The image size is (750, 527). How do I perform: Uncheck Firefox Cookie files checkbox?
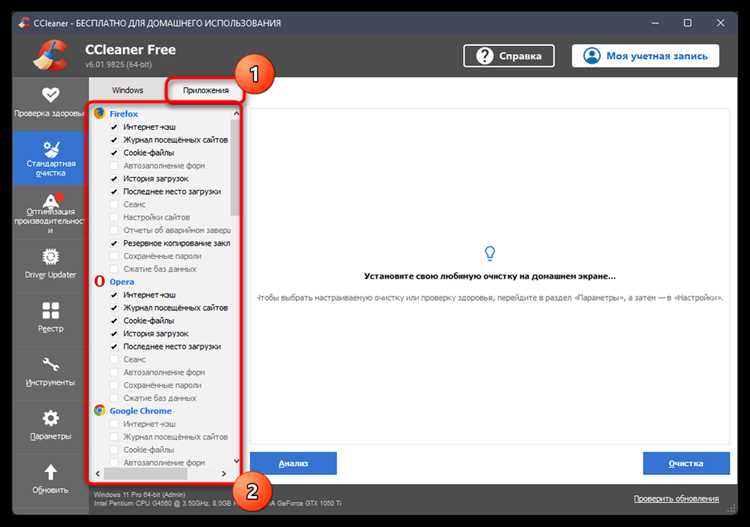(x=114, y=153)
